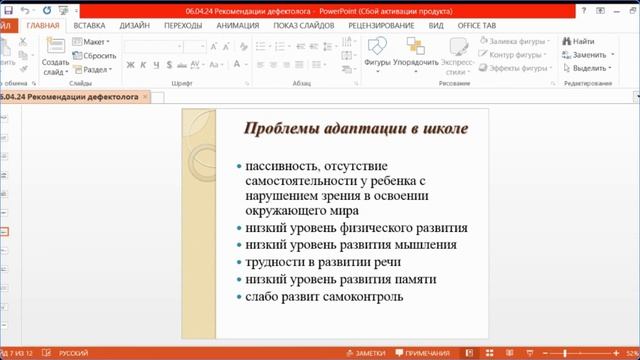
Task: Open the text direction dropdown
Action: coord(349,42)
